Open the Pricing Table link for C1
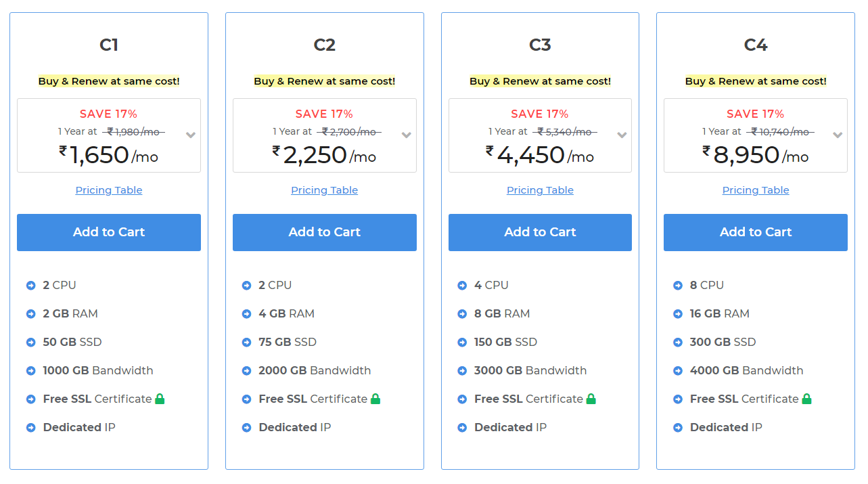 point(109,190)
